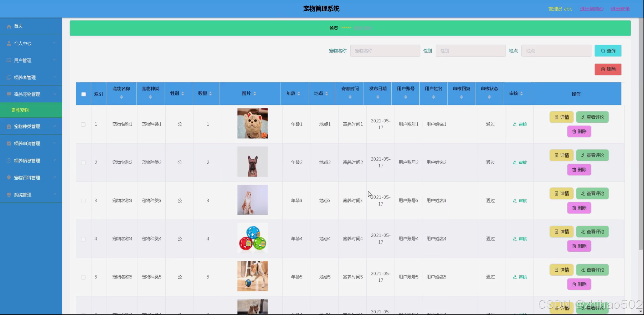This screenshot has height=315, width=644.
Task: Check the checkbox for row 1
Action: click(83, 124)
